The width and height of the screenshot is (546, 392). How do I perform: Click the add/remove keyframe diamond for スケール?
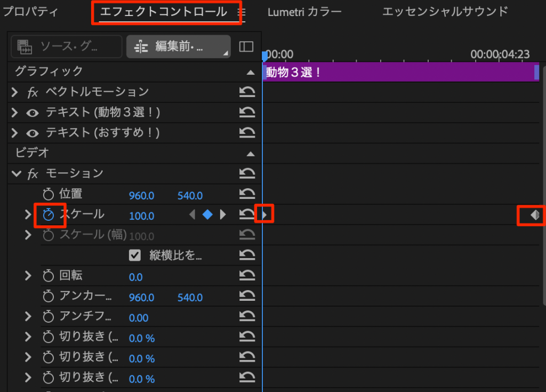207,215
